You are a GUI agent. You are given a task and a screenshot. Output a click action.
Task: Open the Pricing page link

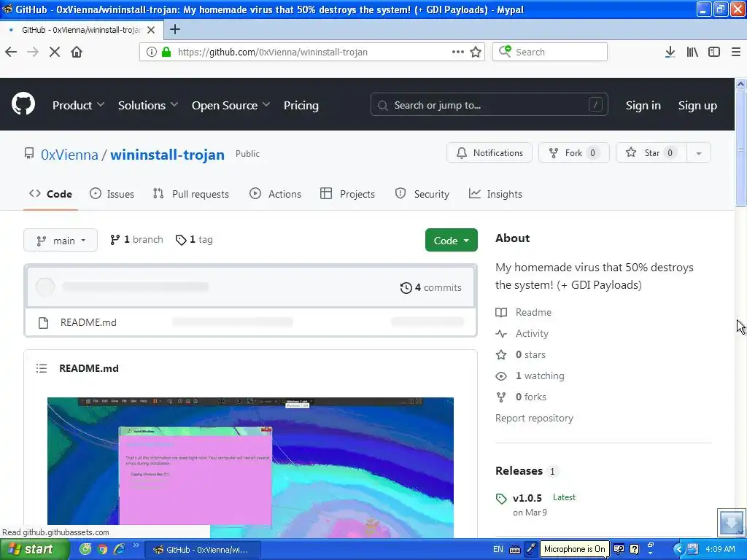(301, 105)
